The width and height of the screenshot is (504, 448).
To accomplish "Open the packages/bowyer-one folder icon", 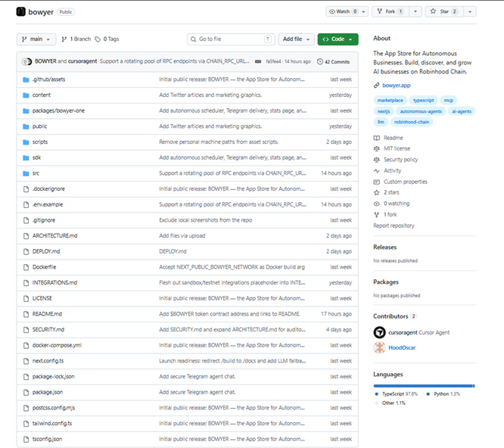I will tap(26, 111).
